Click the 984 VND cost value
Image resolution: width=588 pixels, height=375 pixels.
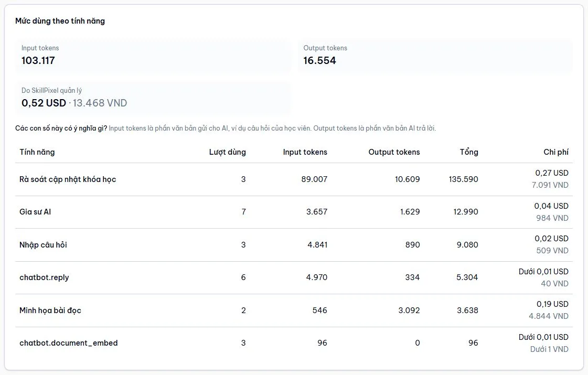pyautogui.click(x=552, y=218)
